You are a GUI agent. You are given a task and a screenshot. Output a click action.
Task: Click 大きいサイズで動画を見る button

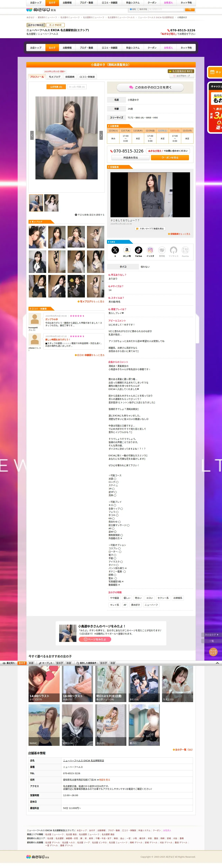click(x=150, y=228)
